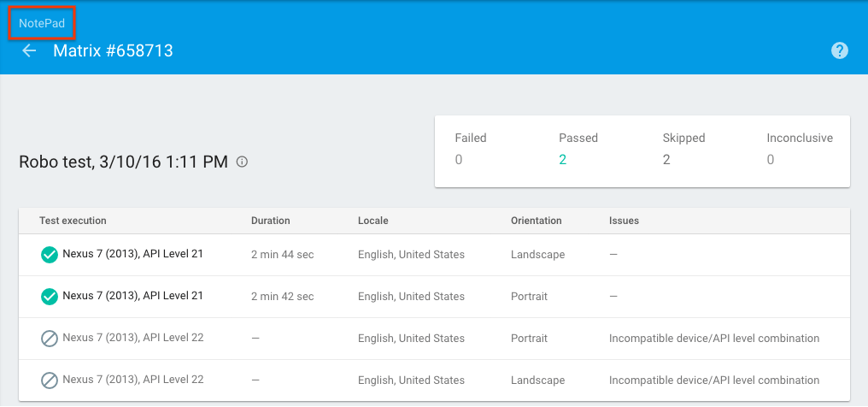
Task: Select the Skipped count of 2
Action: click(666, 159)
